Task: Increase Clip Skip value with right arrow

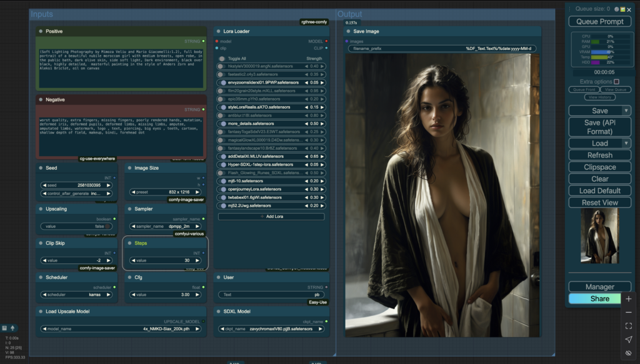Action: [x=108, y=260]
